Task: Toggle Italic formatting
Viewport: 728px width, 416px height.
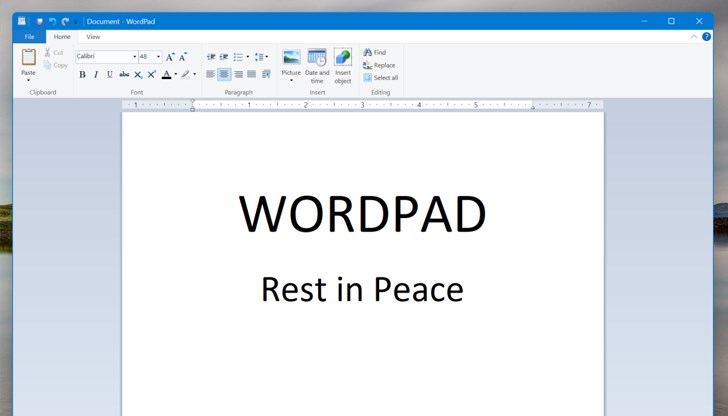Action: click(x=96, y=74)
